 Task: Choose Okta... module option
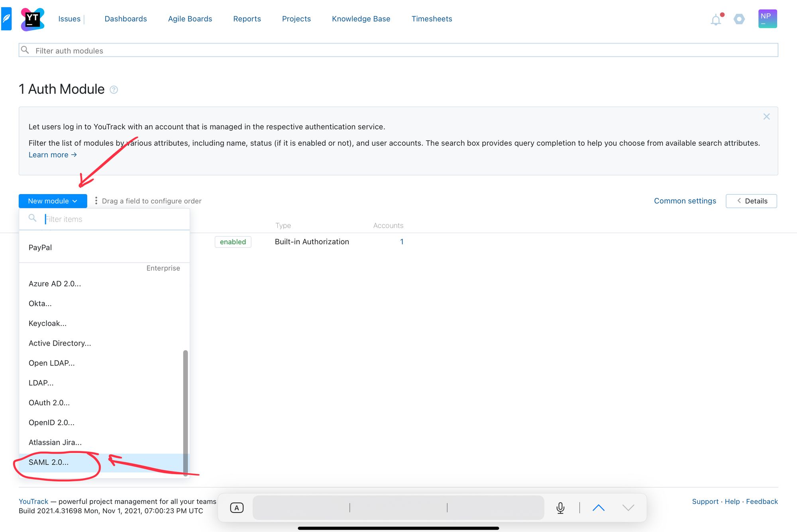(104, 304)
